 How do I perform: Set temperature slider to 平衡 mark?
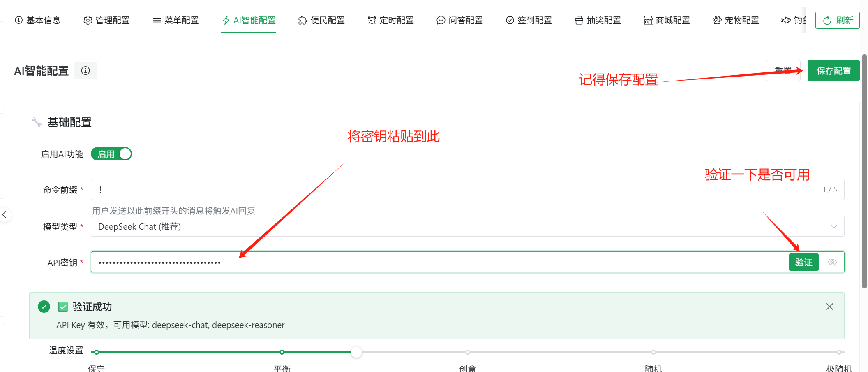(282, 352)
